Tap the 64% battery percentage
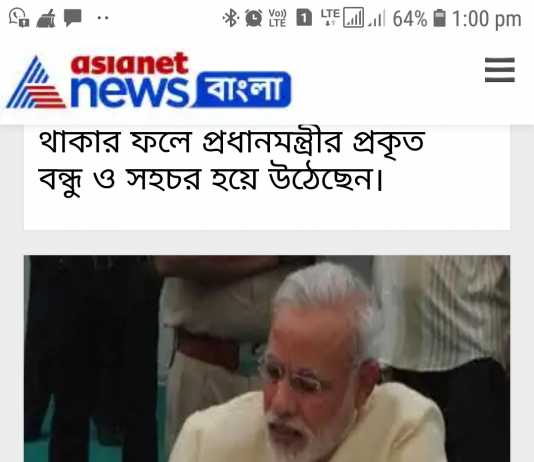 coord(410,19)
